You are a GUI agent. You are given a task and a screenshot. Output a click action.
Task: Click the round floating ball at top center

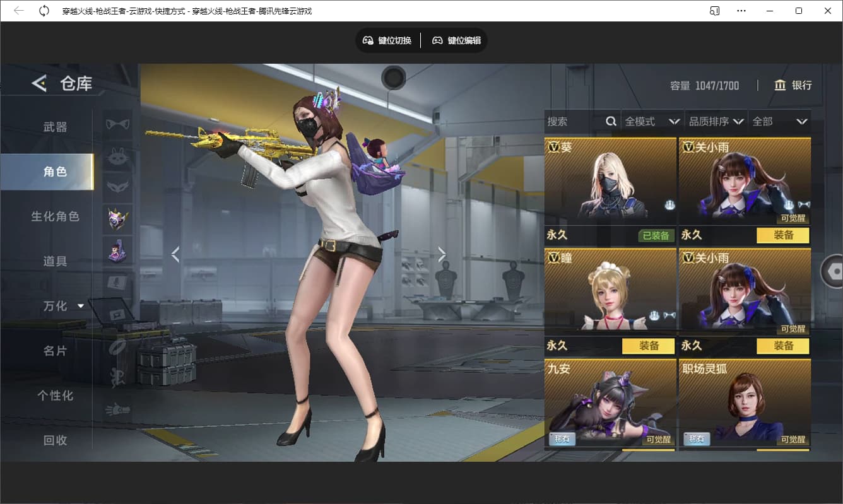(x=394, y=78)
